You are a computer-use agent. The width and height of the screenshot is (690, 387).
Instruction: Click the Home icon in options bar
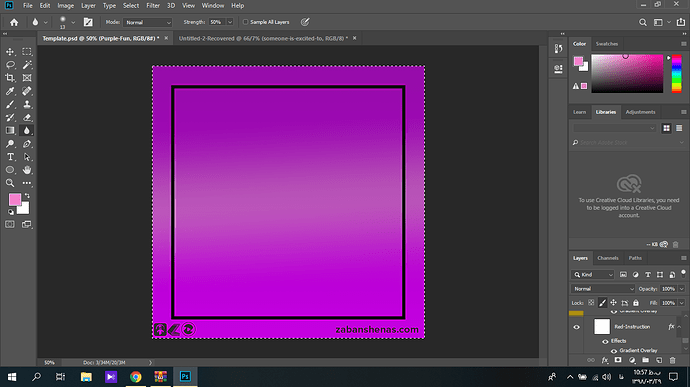tap(14, 22)
